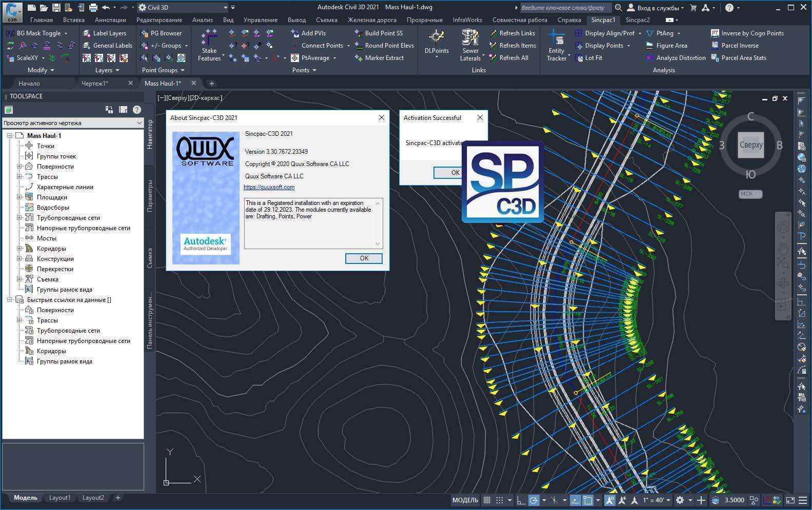This screenshot has width=812, height=510.
Task: Expand the Трассы tree node under Mass Haul-1
Action: tap(19, 176)
